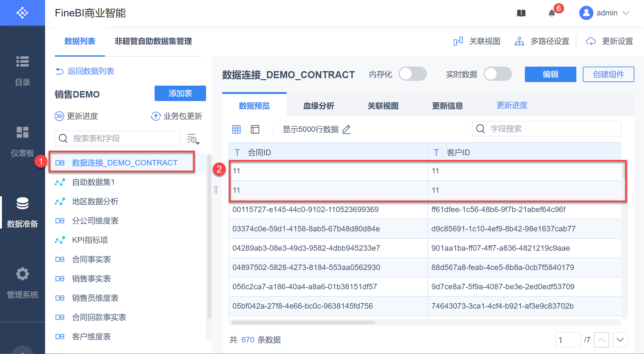Open the table filter list icon
Image resolution: width=644 pixels, height=354 pixels.
pos(193,139)
